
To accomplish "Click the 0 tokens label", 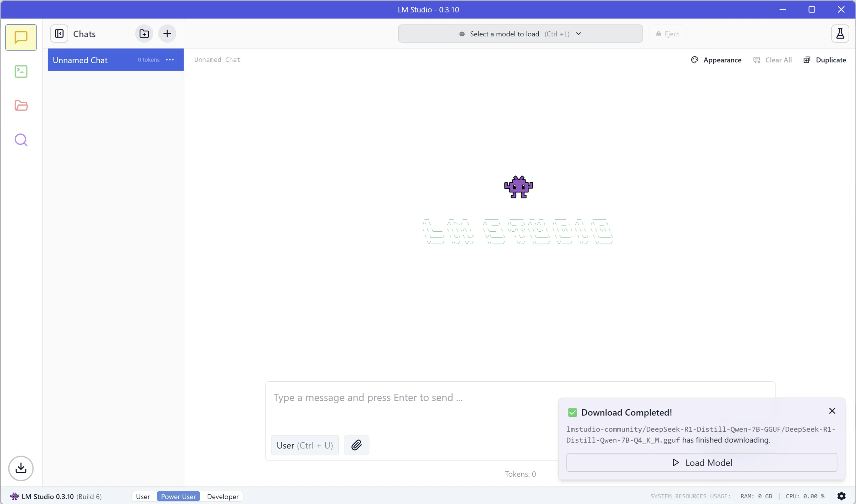I will tap(149, 60).
